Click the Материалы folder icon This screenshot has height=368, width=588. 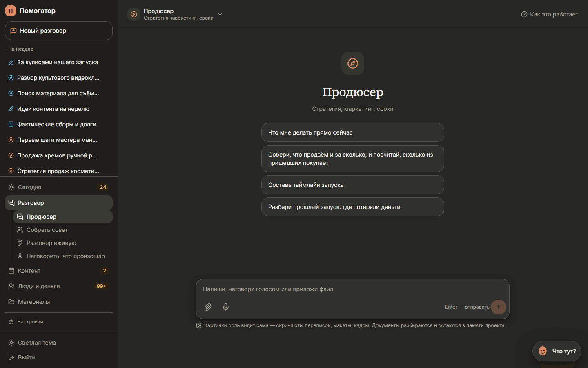(x=11, y=302)
